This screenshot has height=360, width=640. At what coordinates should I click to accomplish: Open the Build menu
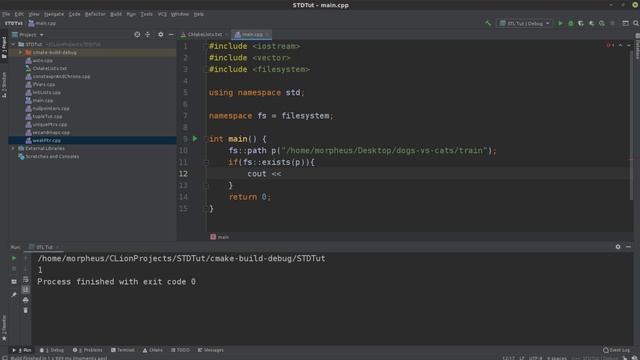point(116,14)
